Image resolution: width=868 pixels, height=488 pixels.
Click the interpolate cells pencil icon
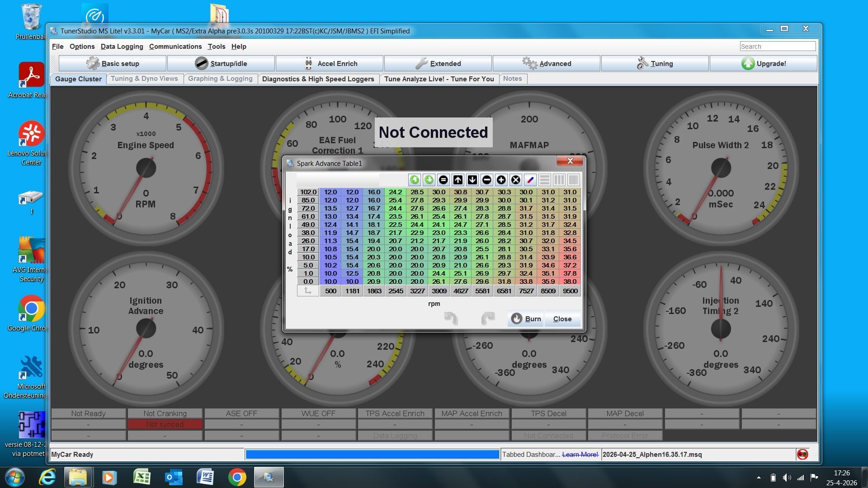(530, 180)
